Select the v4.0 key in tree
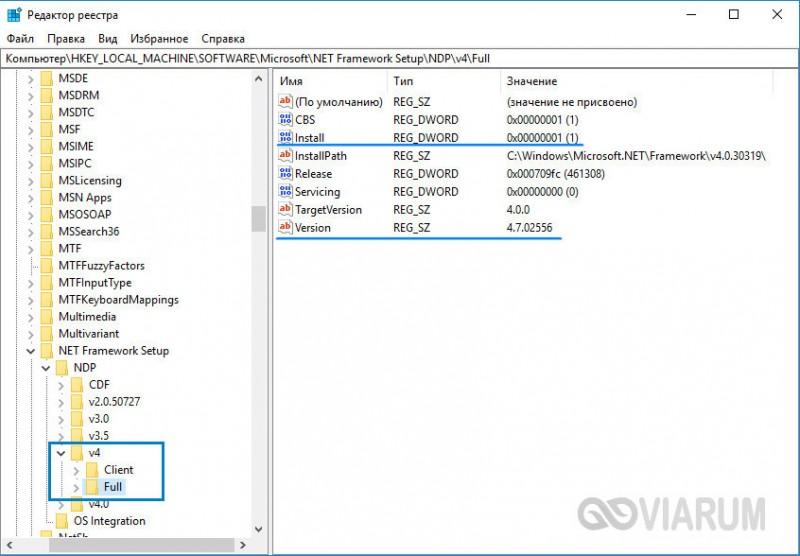Image resolution: width=800 pixels, height=556 pixels. coord(98,504)
